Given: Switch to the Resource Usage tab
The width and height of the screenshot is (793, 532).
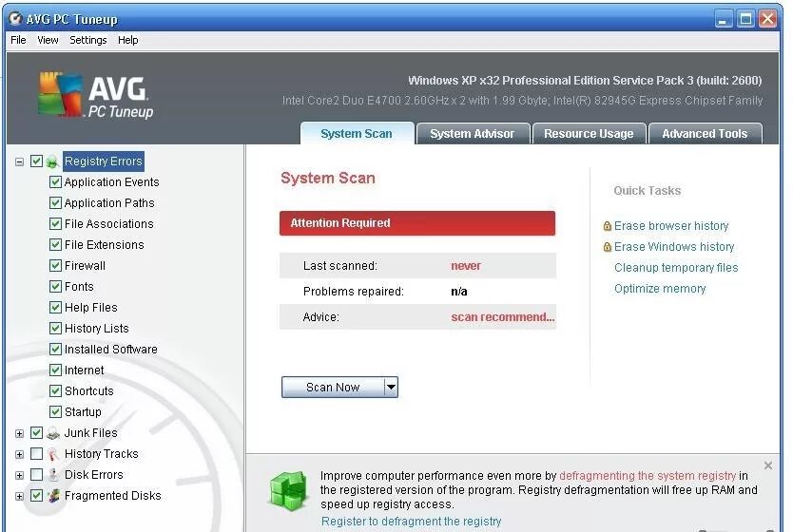Looking at the screenshot, I should [x=589, y=134].
